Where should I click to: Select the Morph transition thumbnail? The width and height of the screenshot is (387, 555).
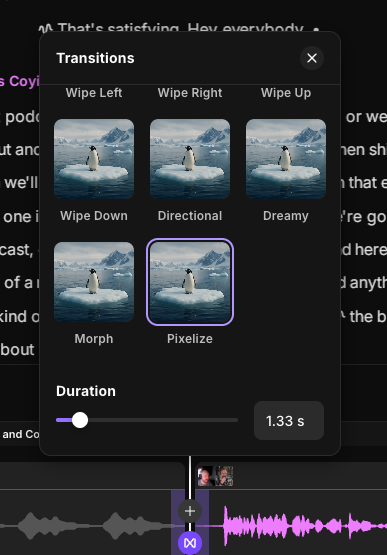(x=94, y=282)
